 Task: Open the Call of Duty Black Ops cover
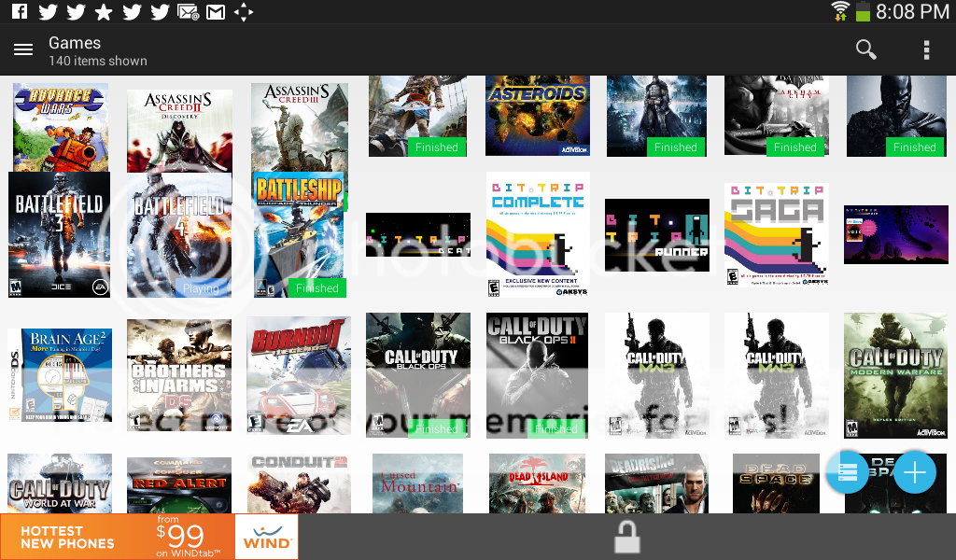pyautogui.click(x=418, y=375)
